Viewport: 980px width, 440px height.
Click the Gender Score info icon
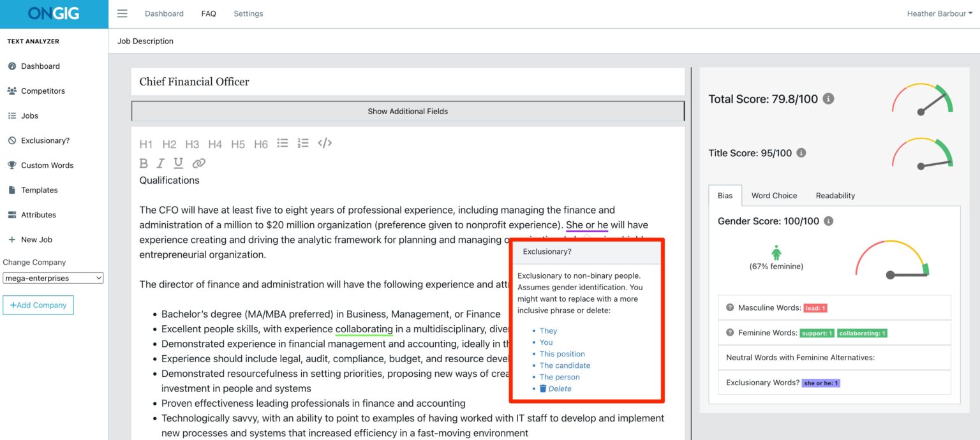[828, 221]
